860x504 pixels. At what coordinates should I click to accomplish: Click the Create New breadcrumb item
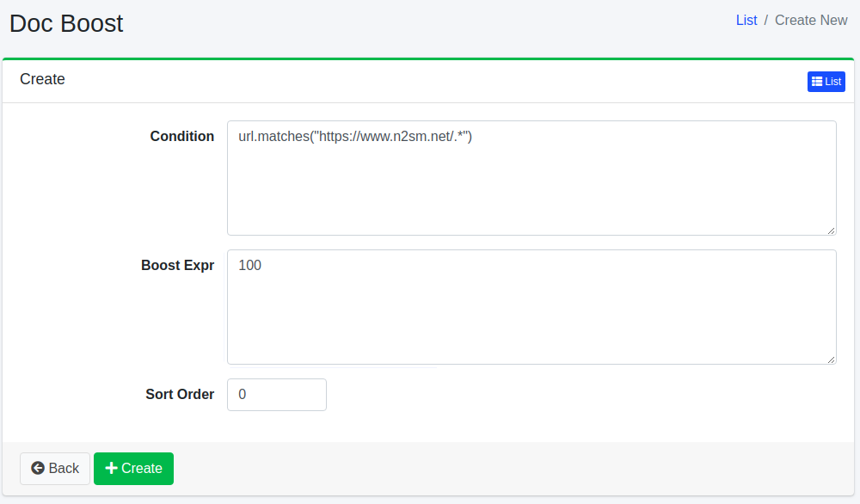(x=811, y=20)
